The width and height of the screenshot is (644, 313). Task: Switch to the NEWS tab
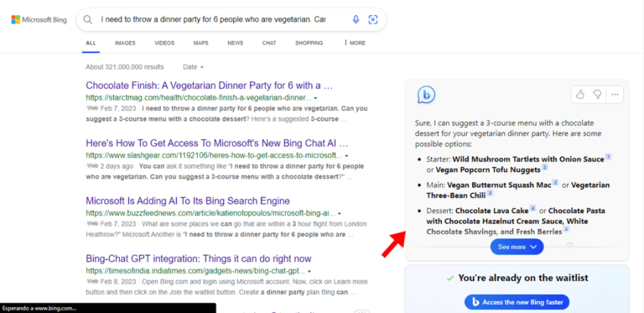[236, 43]
